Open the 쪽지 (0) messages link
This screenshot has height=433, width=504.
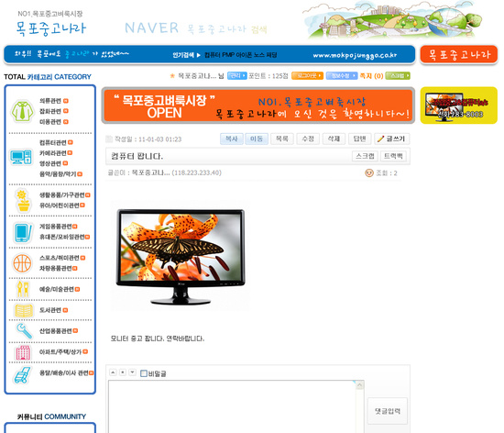tap(371, 76)
